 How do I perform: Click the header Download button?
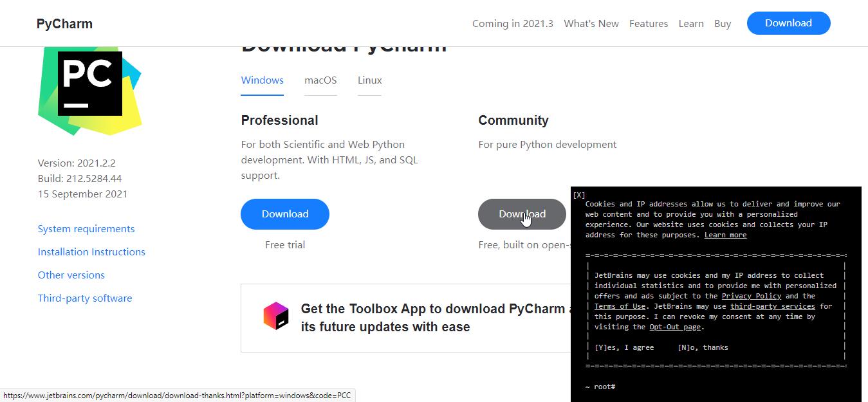(788, 23)
